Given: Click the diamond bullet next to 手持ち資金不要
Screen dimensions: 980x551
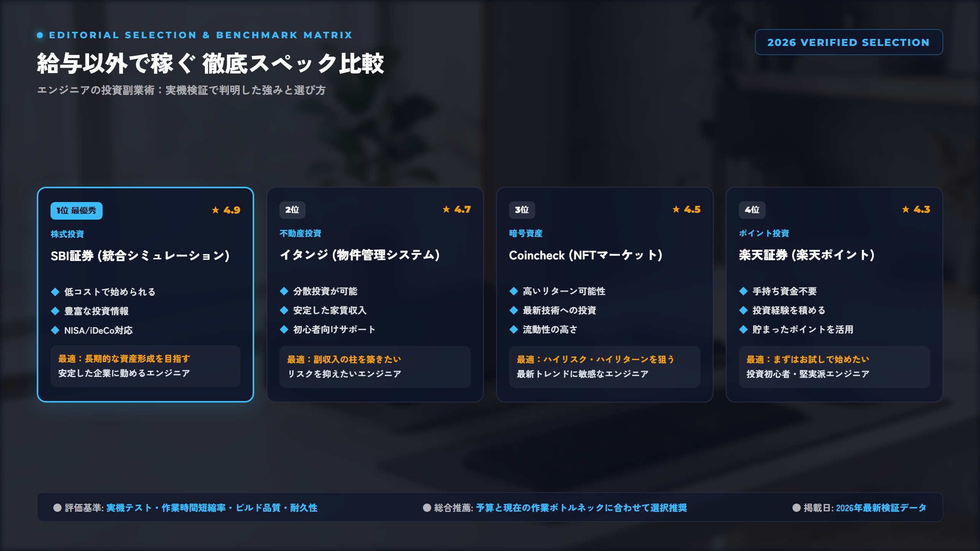Looking at the screenshot, I should (743, 291).
